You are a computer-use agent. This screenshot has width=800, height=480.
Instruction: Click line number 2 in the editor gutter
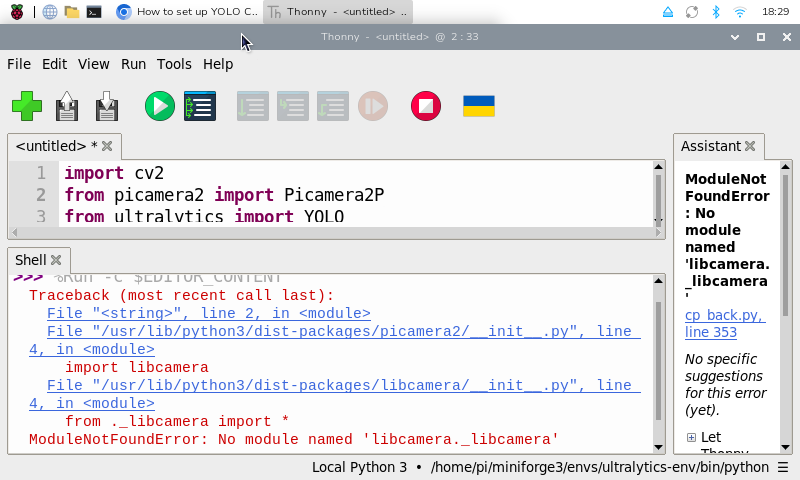(41, 195)
